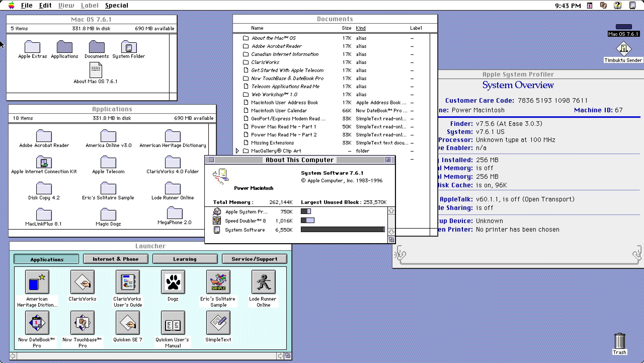Launch SimpleText from the Launcher
Viewport: 644px width, 363px height.
point(218,323)
